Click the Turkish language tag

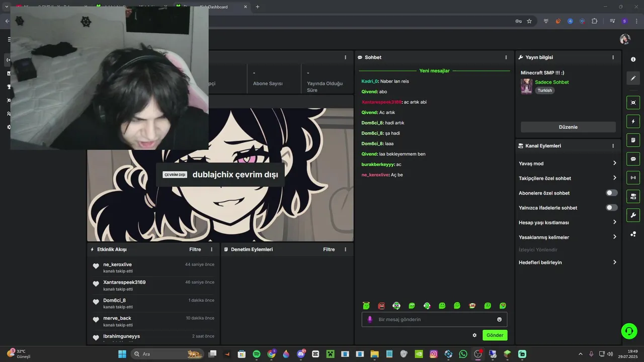pyautogui.click(x=544, y=90)
